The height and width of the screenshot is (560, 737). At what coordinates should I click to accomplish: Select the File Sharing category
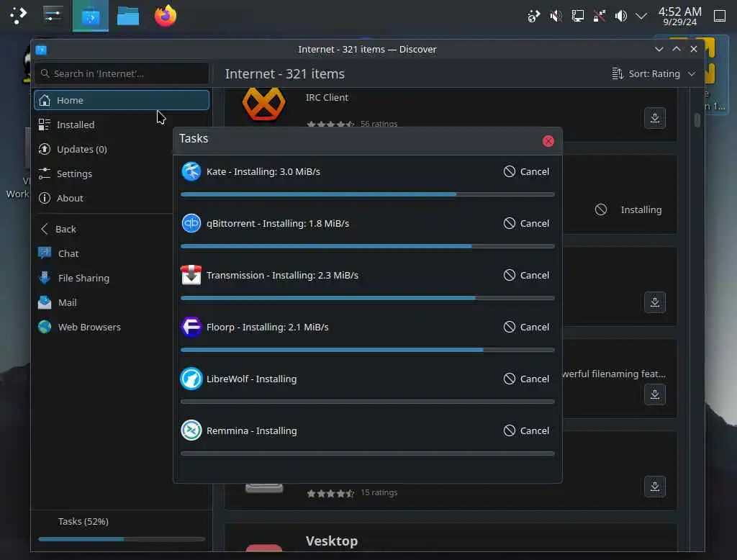click(104, 278)
